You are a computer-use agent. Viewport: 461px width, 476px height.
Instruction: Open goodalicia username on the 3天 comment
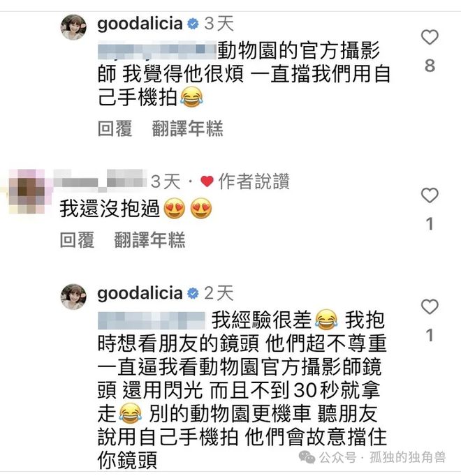click(140, 24)
